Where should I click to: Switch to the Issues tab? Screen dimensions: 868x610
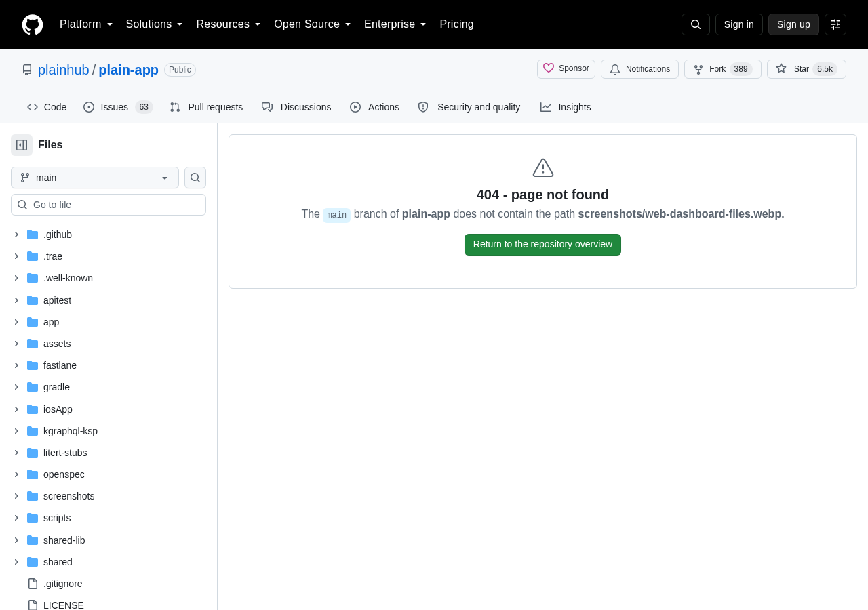(118, 107)
